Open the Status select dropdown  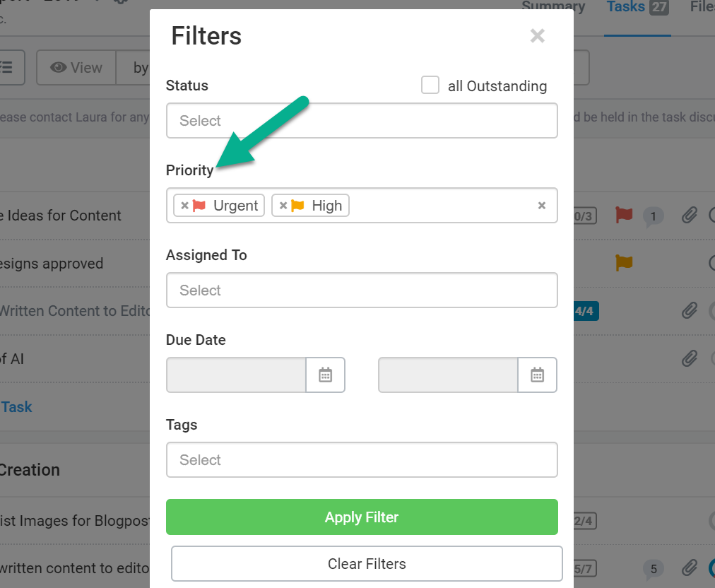(362, 120)
